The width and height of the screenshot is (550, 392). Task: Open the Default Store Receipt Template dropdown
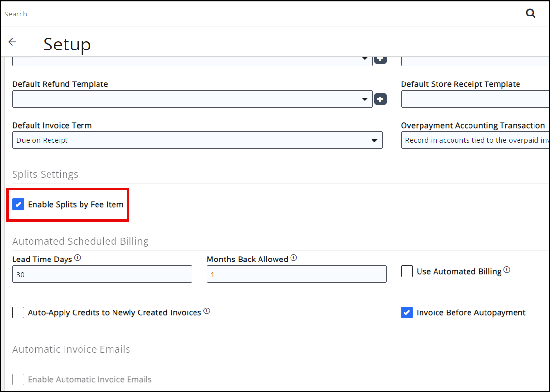(475, 99)
